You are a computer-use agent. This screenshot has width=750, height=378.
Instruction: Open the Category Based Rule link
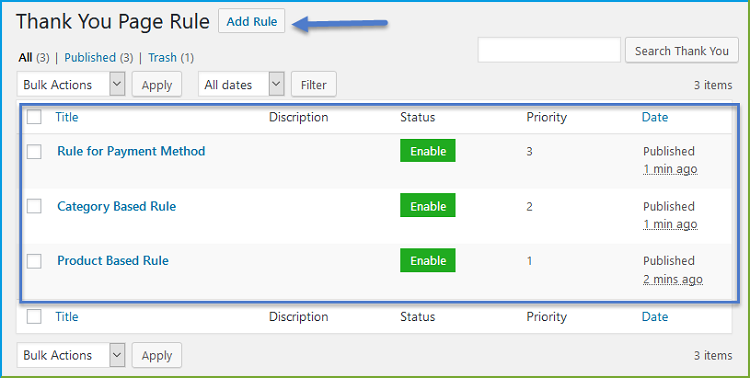point(117,206)
